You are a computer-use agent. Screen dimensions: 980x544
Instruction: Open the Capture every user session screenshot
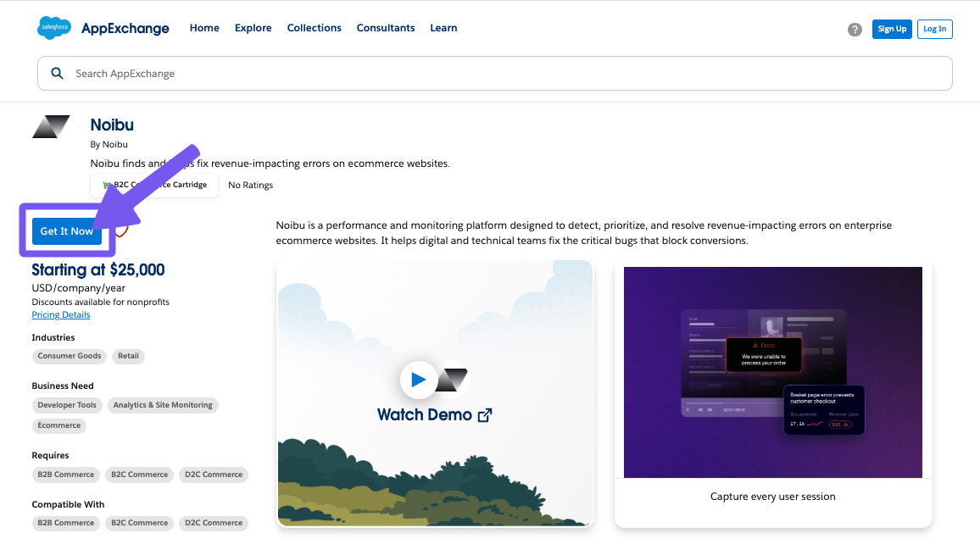click(x=772, y=373)
